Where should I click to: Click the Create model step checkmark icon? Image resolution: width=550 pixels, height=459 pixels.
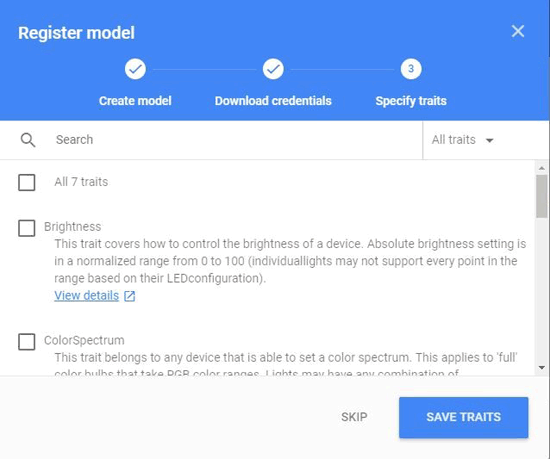tap(135, 69)
